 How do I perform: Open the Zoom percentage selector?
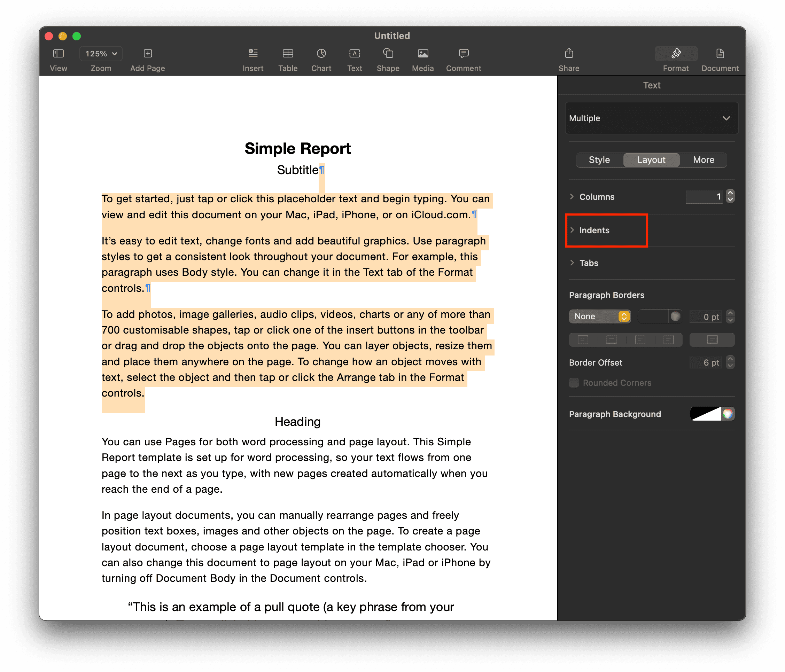(x=100, y=53)
